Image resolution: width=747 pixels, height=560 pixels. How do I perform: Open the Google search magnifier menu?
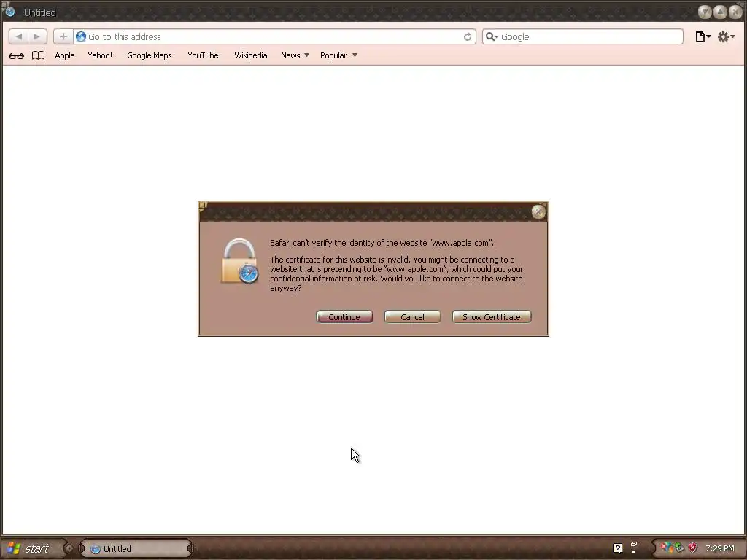(x=492, y=36)
